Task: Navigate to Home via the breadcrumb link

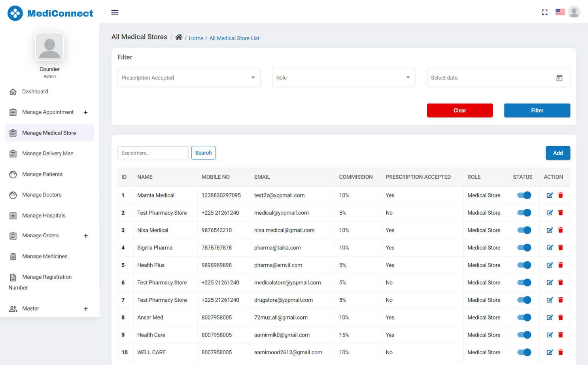Action: tap(196, 38)
